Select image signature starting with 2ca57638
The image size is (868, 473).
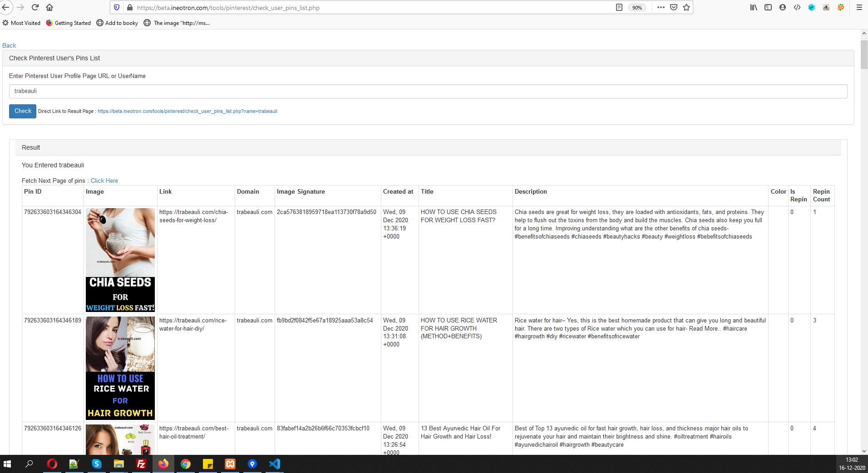coord(326,212)
